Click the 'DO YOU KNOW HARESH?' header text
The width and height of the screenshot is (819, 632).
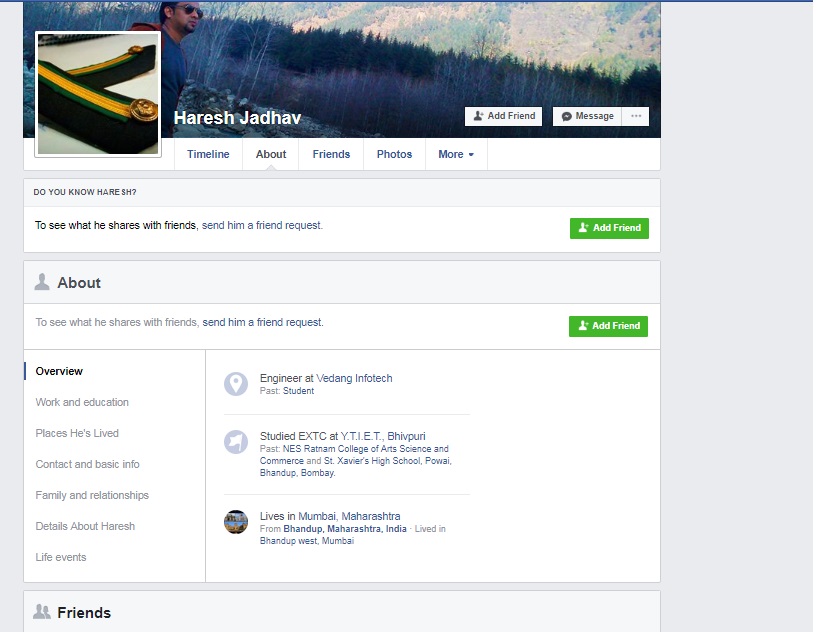[x=85, y=192]
